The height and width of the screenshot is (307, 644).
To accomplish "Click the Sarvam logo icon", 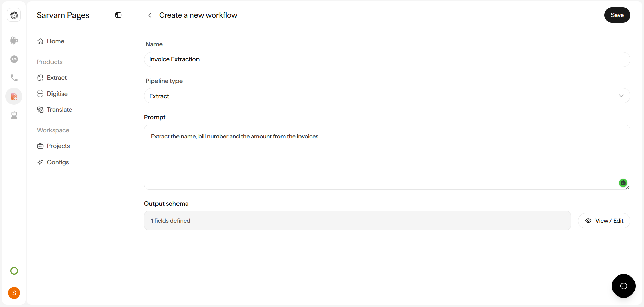I will [14, 15].
